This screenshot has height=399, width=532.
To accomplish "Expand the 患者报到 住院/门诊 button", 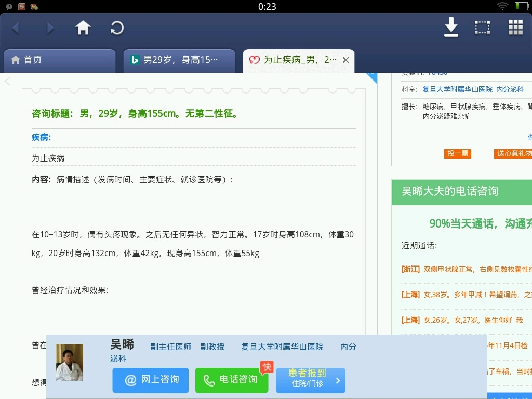I will pos(311,380).
